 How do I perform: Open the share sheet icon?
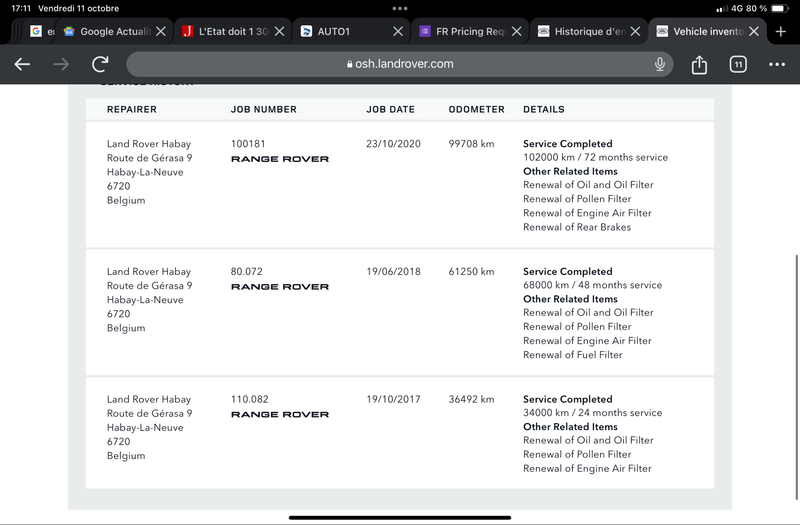(x=699, y=64)
